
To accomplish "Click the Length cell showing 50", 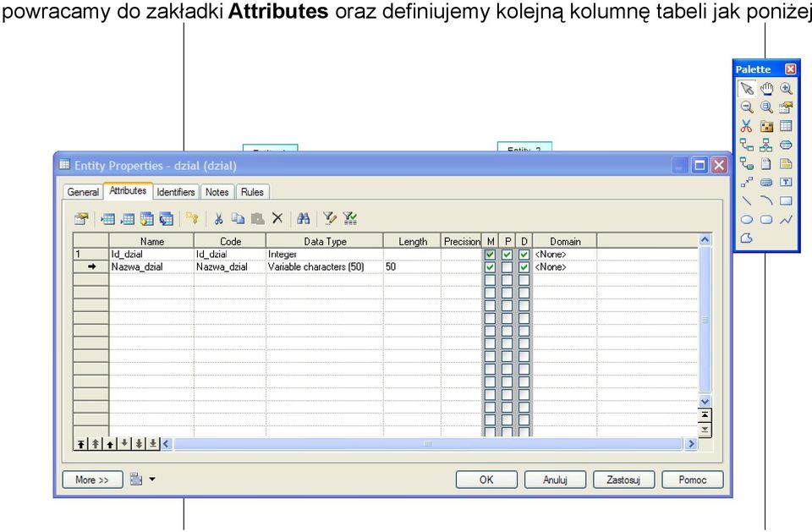I will point(412,266).
